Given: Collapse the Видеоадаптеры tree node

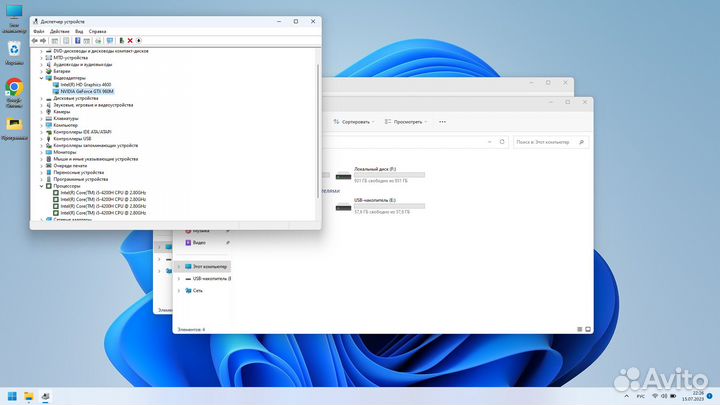Looking at the screenshot, I should tap(42, 78).
